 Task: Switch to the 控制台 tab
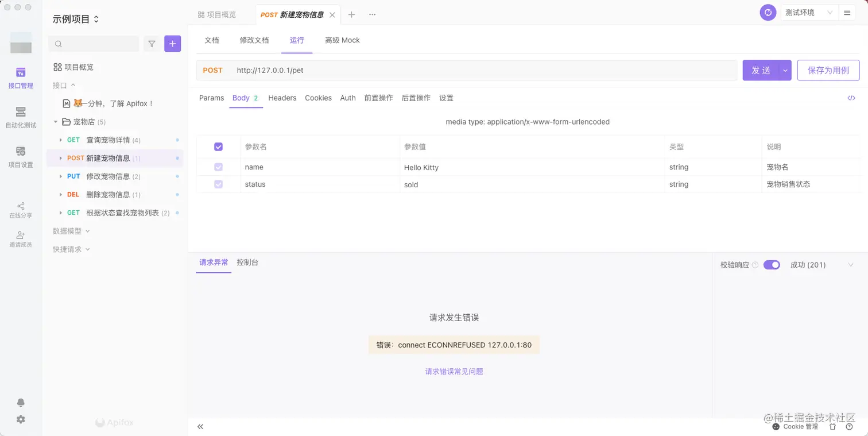tap(248, 263)
